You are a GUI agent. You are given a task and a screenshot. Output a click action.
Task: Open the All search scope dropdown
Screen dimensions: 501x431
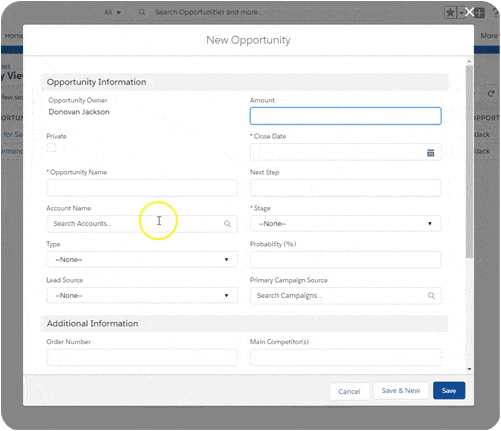(x=112, y=12)
